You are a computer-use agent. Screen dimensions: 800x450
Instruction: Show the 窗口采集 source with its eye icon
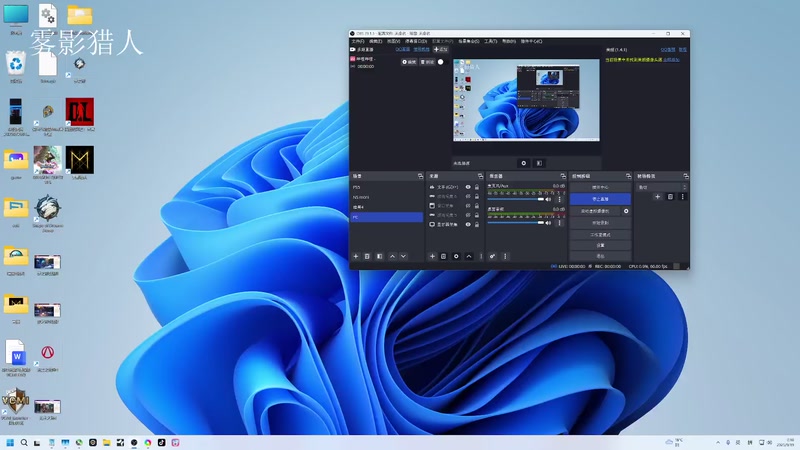[468, 206]
